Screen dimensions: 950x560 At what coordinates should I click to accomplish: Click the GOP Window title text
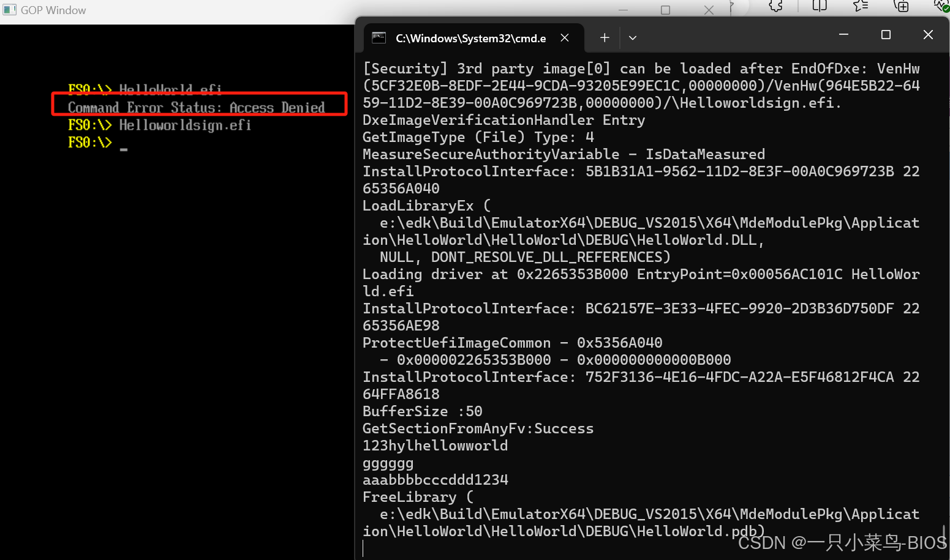pos(53,10)
